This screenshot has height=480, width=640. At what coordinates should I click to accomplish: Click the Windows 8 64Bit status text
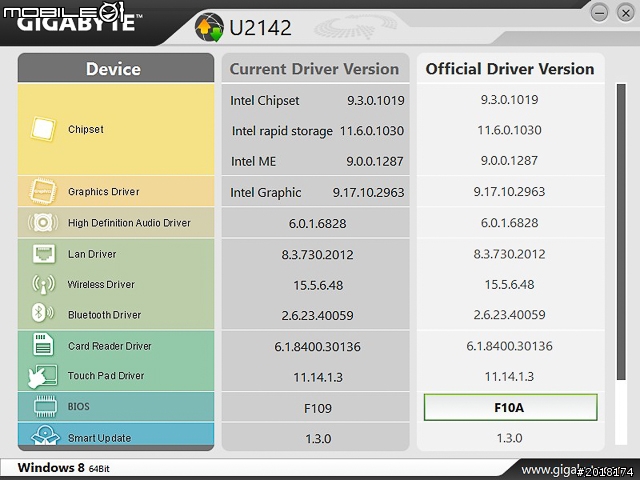64,467
